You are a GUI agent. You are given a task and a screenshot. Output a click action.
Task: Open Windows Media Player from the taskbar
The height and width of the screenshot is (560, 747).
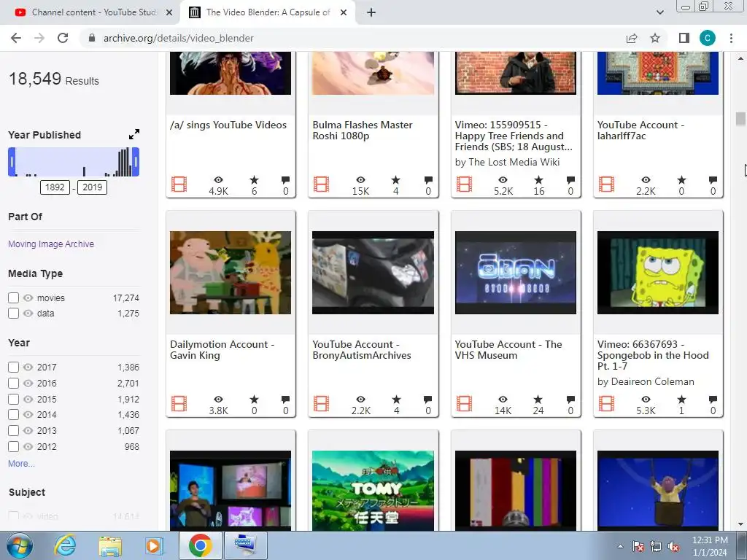(x=154, y=545)
